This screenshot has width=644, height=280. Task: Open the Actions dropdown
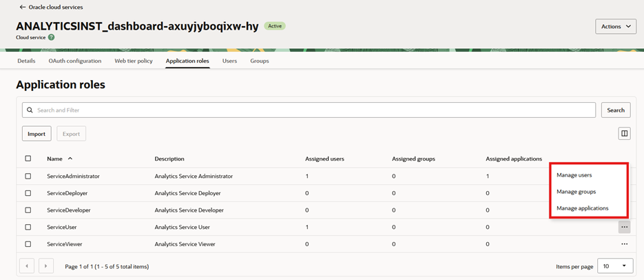pos(616,26)
